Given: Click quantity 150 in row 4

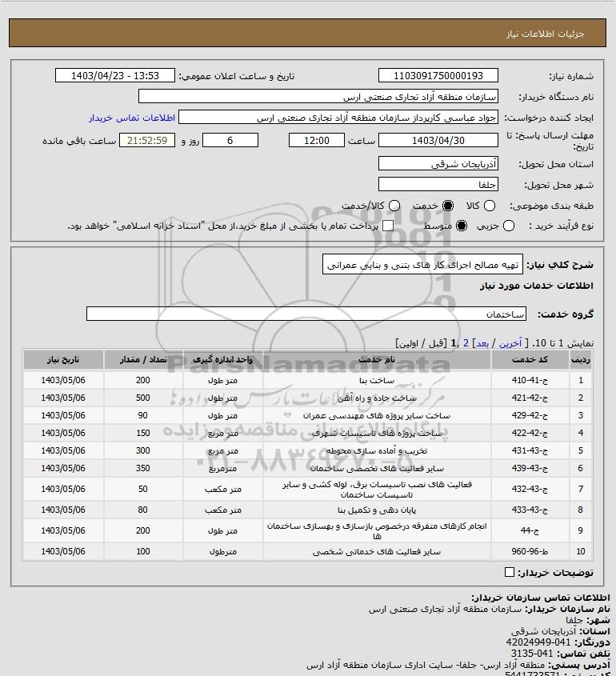Looking at the screenshot, I should (x=143, y=433).
